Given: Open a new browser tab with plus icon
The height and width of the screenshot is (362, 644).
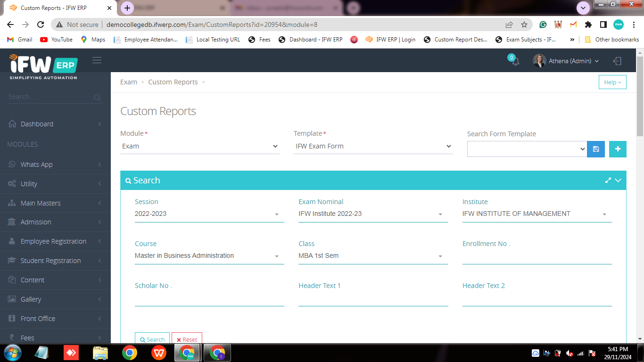Looking at the screenshot, I should 127,8.
